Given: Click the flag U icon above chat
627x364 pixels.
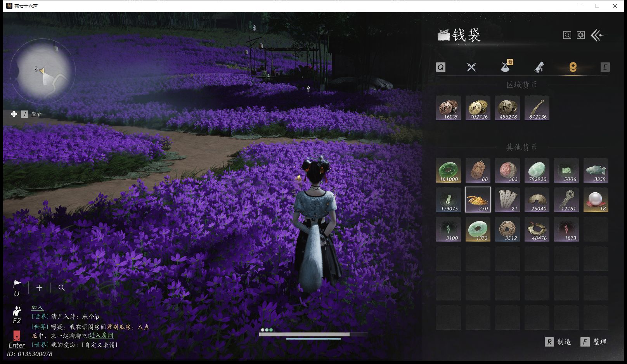Looking at the screenshot, I should pos(17,288).
